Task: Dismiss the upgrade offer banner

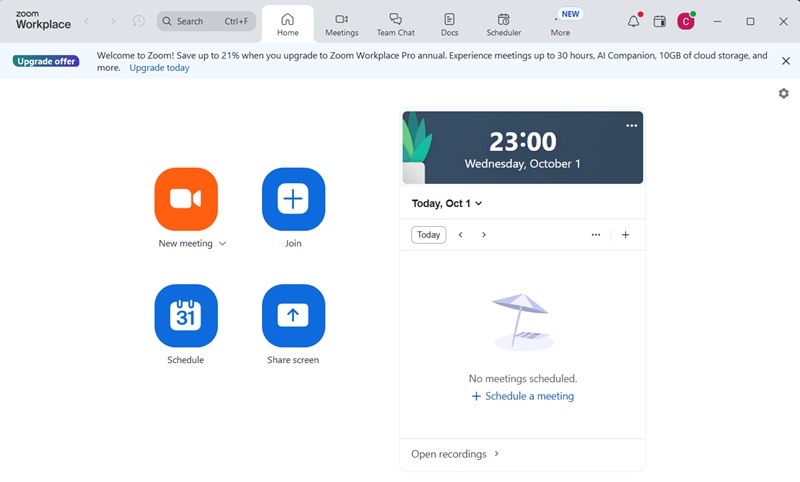Action: (786, 61)
